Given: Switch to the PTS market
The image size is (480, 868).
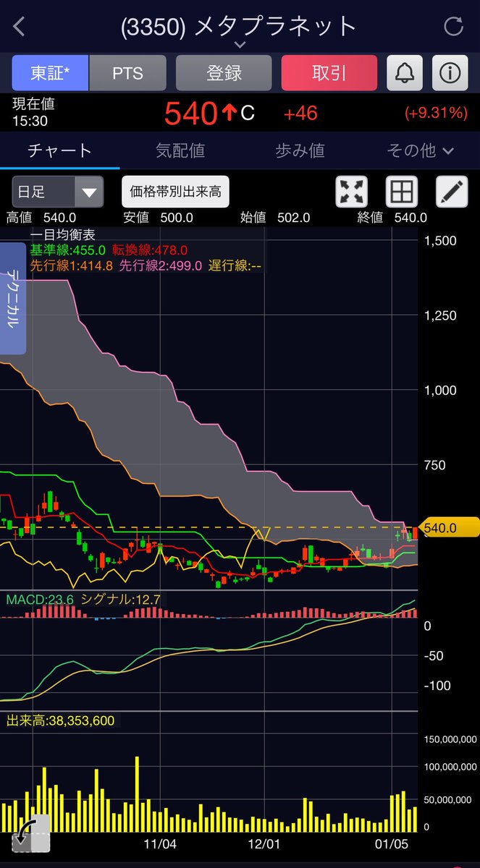Looking at the screenshot, I should (127, 73).
